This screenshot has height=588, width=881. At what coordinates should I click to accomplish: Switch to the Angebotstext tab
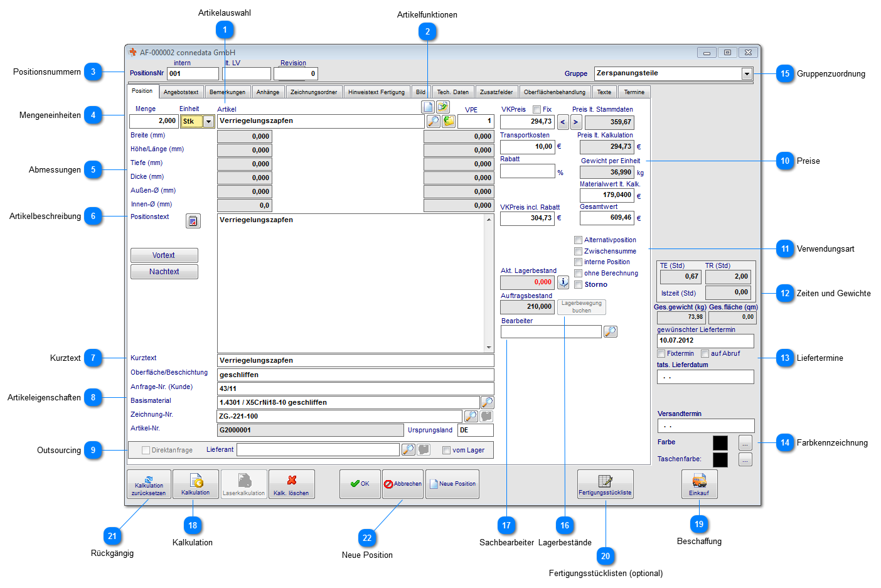181,92
